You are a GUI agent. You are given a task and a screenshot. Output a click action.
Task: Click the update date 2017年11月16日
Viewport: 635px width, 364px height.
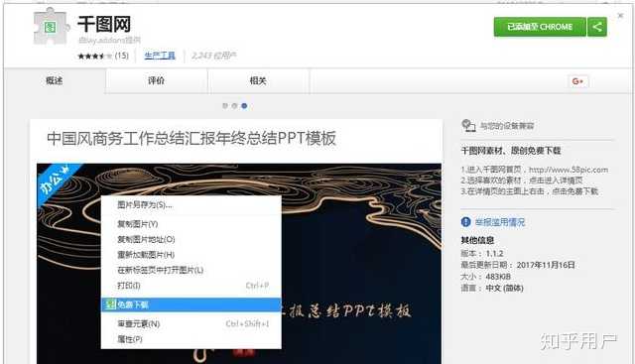coord(546,265)
